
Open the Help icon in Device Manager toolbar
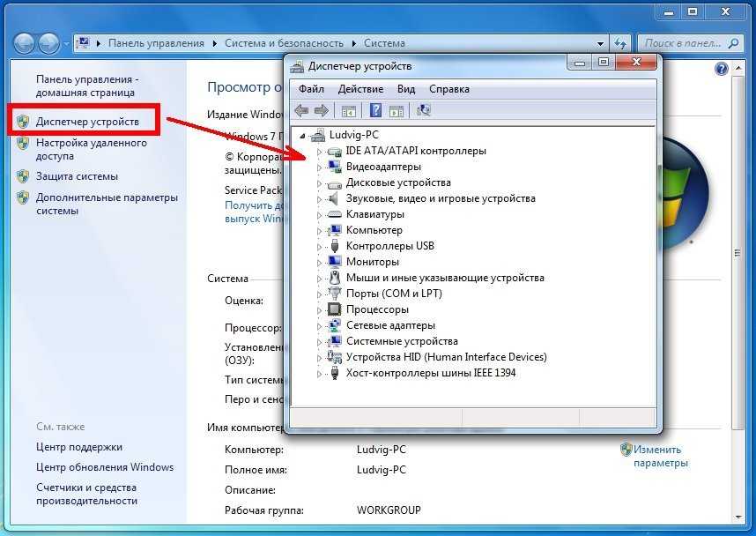(375, 111)
